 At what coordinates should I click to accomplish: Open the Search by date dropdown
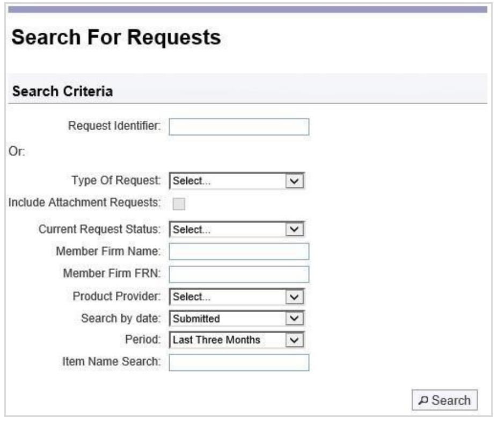(237, 319)
